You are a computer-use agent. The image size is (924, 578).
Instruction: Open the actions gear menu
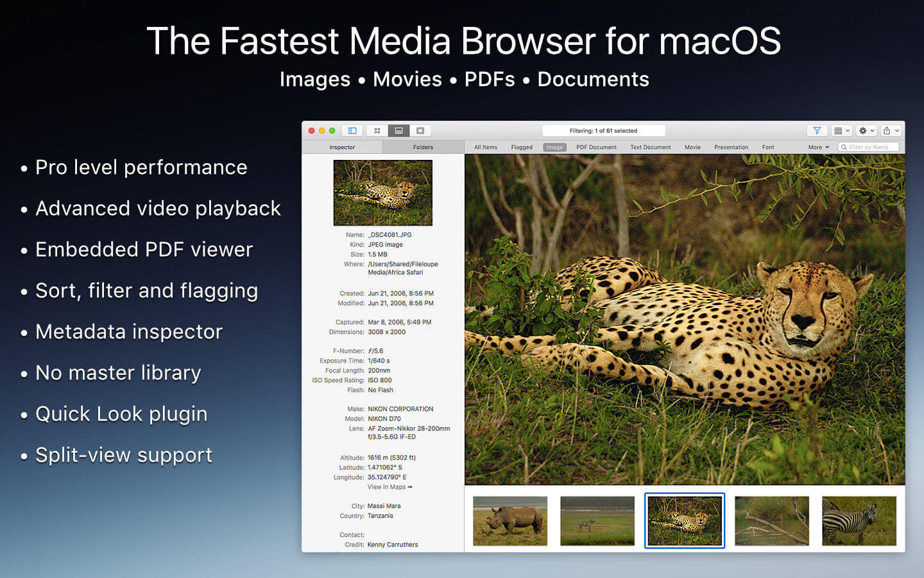[863, 130]
